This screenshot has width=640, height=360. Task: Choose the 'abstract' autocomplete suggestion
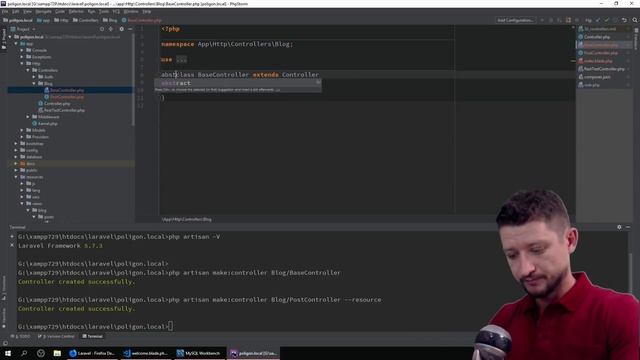[x=238, y=83]
